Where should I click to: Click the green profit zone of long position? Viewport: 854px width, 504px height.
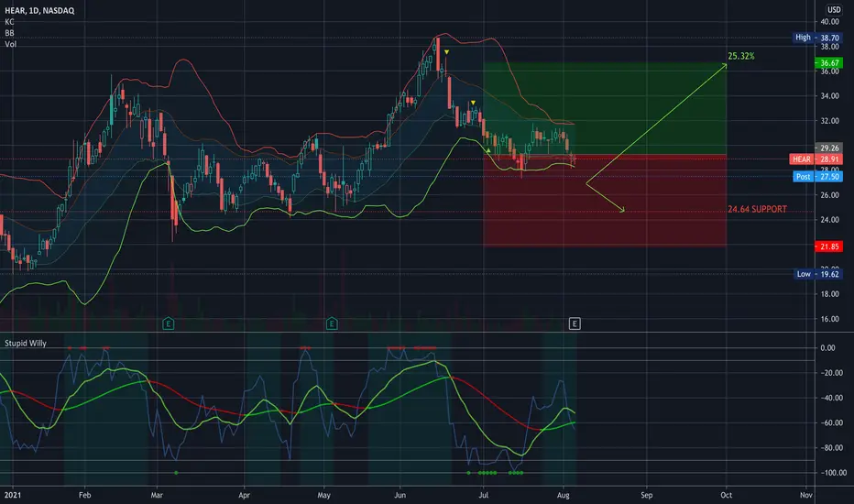(x=605, y=109)
